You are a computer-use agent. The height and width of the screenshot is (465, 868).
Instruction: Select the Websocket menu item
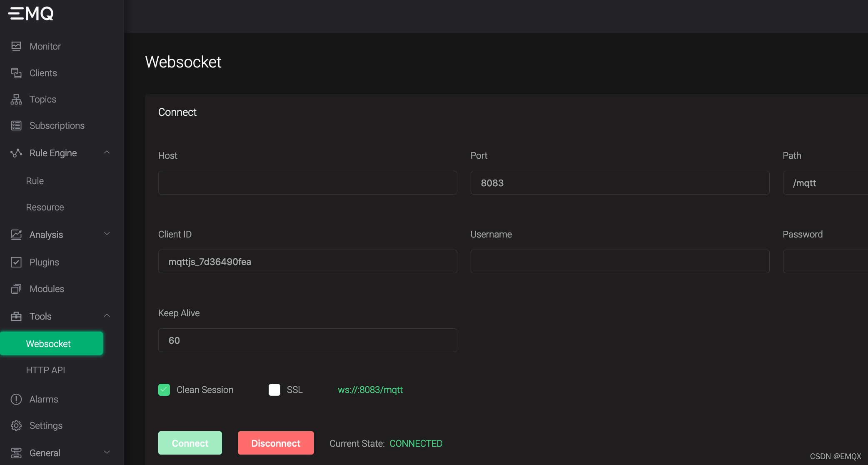pyautogui.click(x=48, y=343)
